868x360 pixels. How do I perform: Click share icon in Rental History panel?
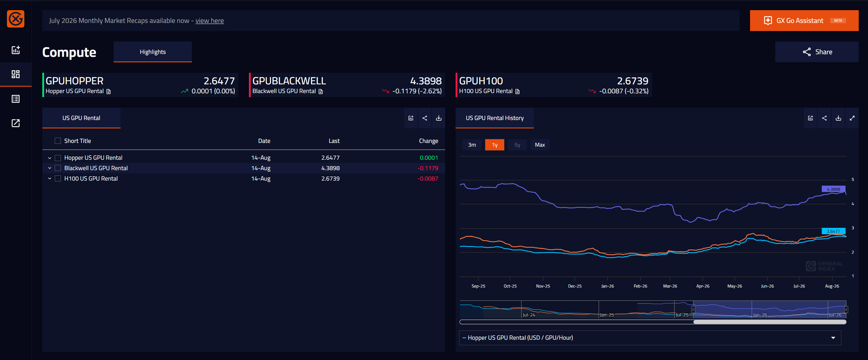(x=824, y=118)
